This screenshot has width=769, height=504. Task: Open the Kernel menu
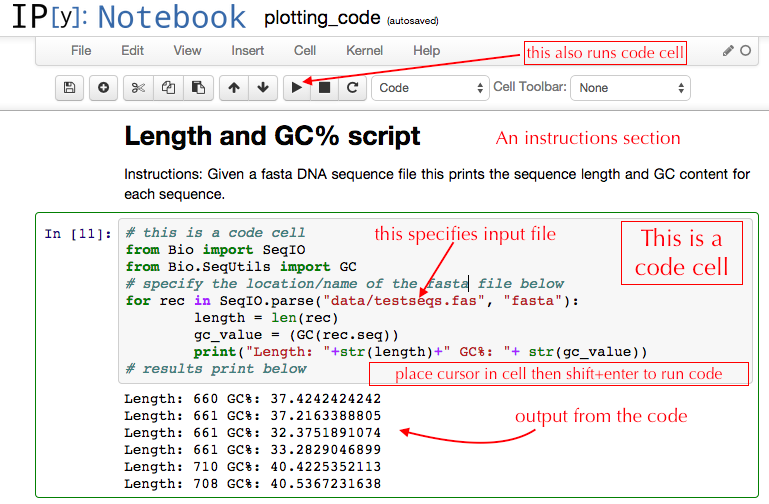[364, 50]
